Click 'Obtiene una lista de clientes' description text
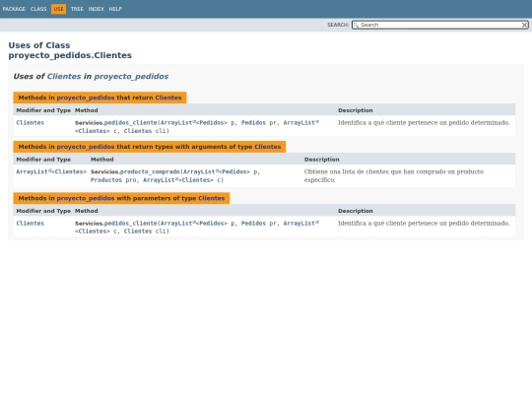 pyautogui.click(x=393, y=175)
